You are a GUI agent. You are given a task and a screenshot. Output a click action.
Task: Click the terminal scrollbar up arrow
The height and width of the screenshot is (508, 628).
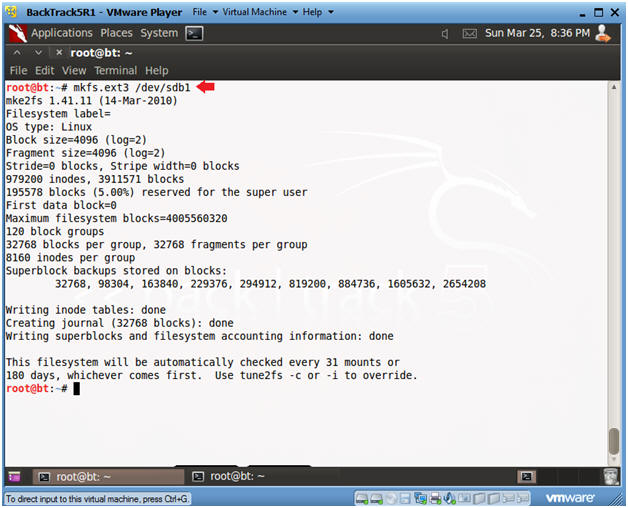614,87
